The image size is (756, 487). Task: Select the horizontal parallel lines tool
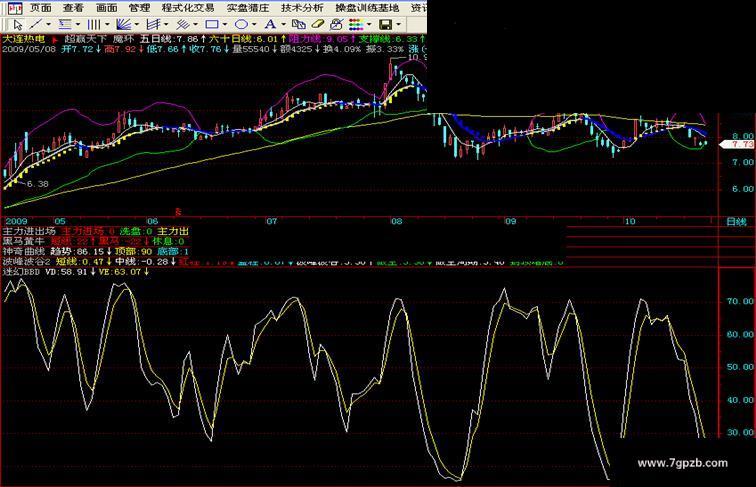tap(65, 24)
